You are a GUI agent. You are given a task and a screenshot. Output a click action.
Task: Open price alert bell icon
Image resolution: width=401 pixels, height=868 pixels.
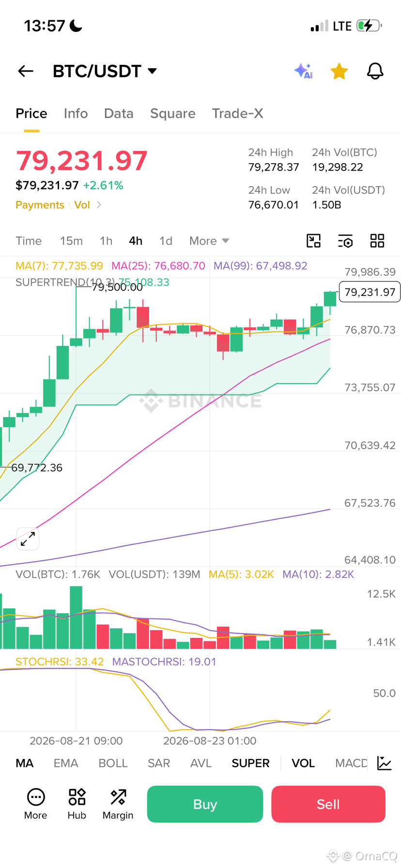[x=375, y=71]
